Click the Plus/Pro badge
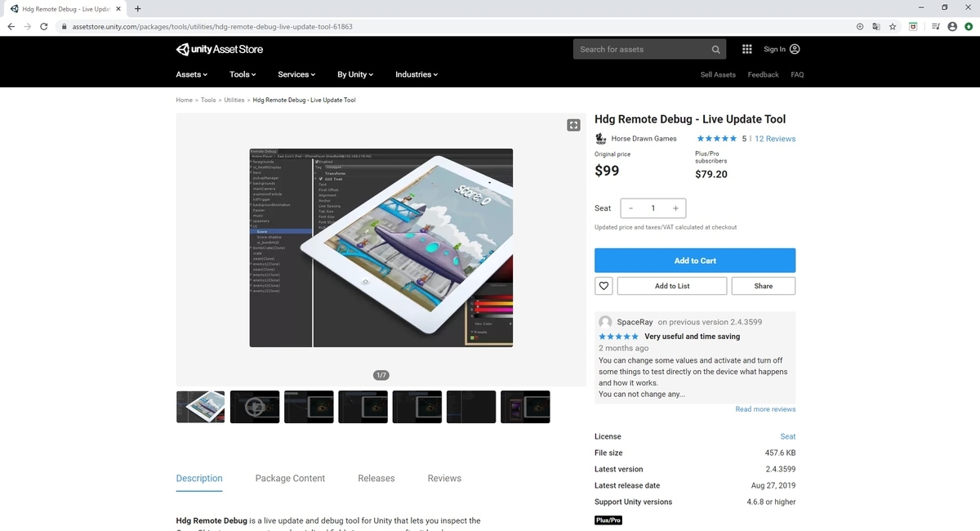The width and height of the screenshot is (980, 531). 608,520
